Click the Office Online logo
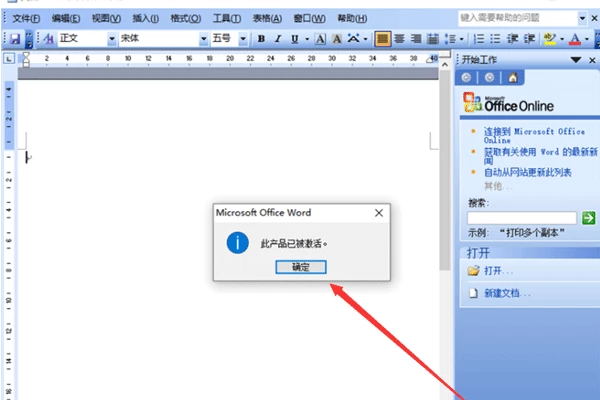Image resolution: width=600 pixels, height=400 pixels. [x=508, y=102]
